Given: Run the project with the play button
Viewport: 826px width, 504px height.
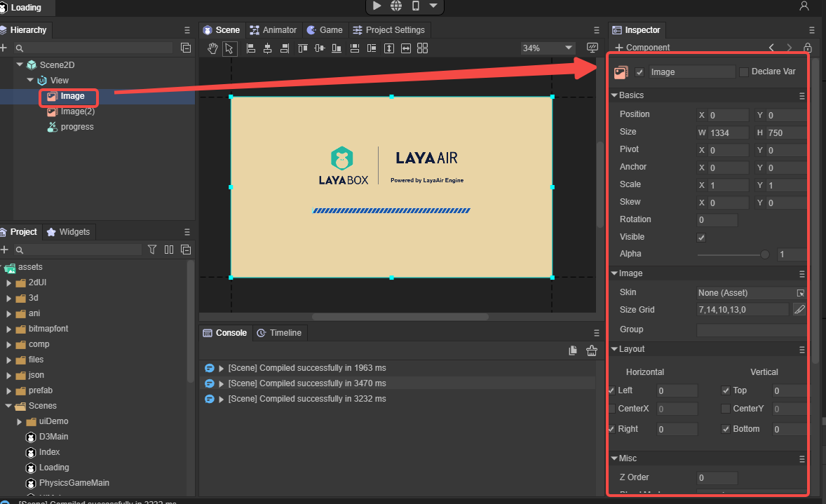Looking at the screenshot, I should point(377,6).
